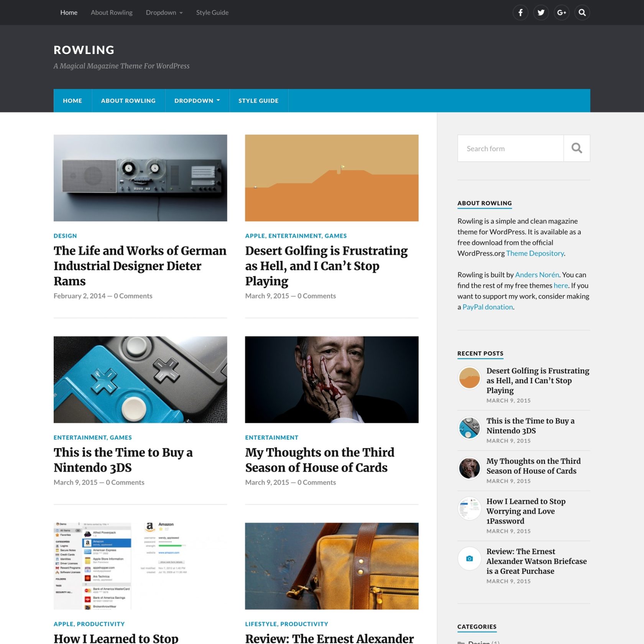Follow the Theme Depository link

point(534,253)
